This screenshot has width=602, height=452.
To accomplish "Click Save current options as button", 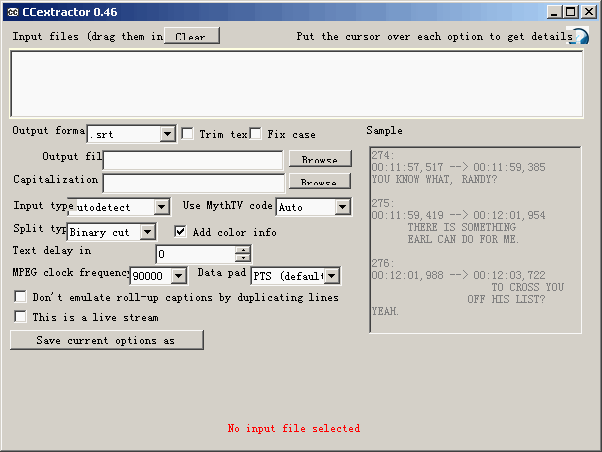I will coord(107,340).
